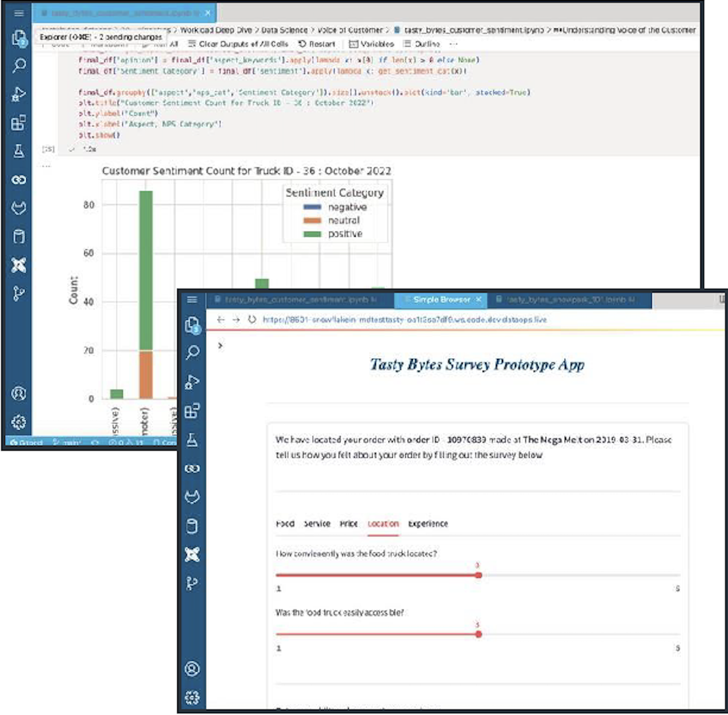728x715 pixels.
Task: Select the Food survey tab
Action: coord(285,523)
